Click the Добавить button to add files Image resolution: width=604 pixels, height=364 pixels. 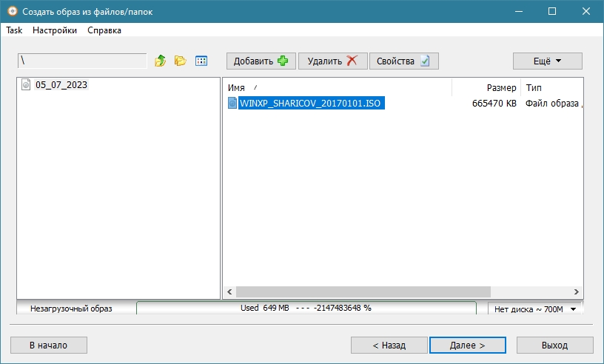point(261,61)
